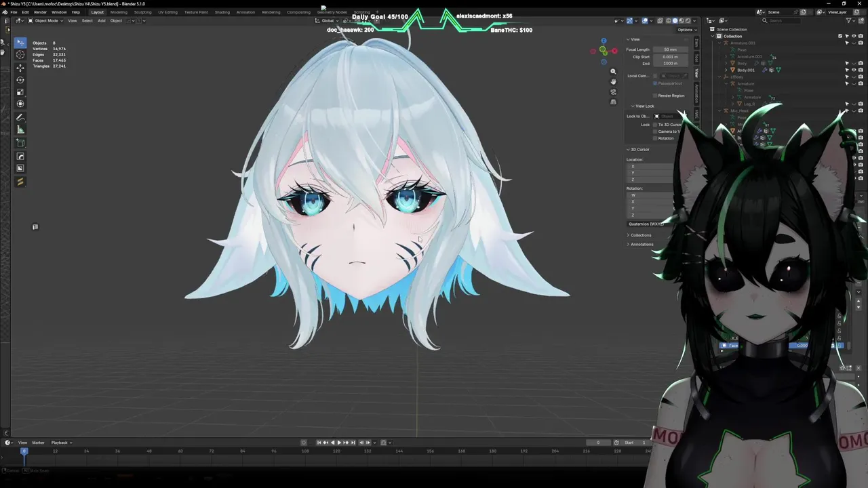Select wireframe viewport shading
The image size is (868, 488).
(669, 20)
